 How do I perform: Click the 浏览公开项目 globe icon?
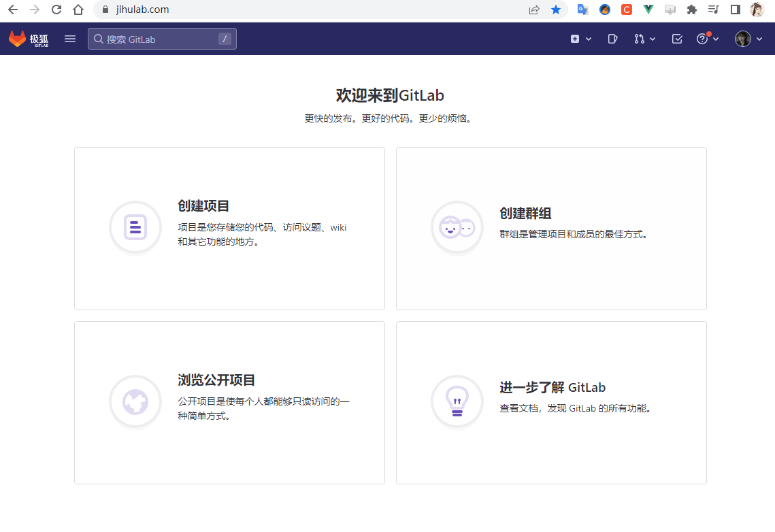(x=135, y=401)
